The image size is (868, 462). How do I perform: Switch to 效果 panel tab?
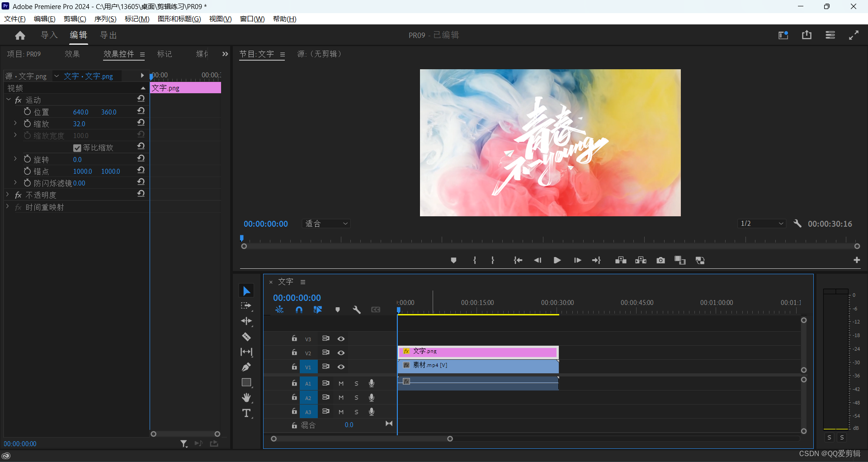(x=72, y=54)
